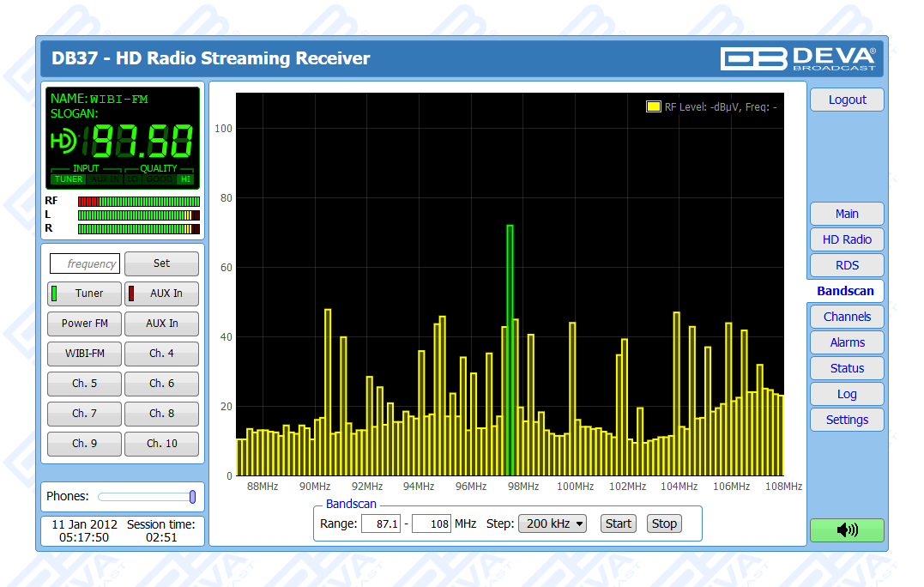Viewport: 924px width, 587px height.
Task: Click the Set frequency button
Action: [x=161, y=263]
